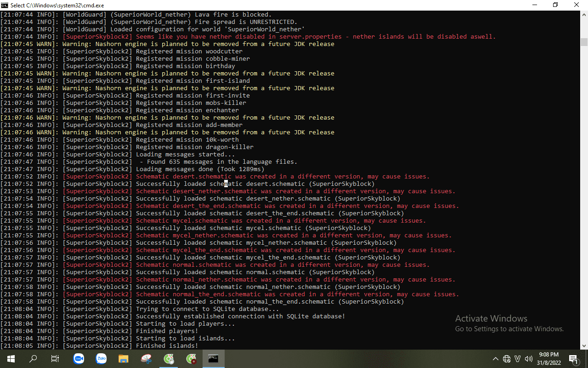588x368 pixels.
Task: Open Task View from the taskbar
Action: (x=55, y=359)
